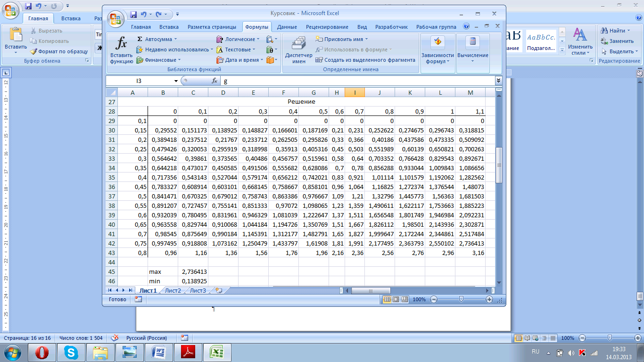
Task: Click the formula bar input containing g
Action: pos(357,81)
